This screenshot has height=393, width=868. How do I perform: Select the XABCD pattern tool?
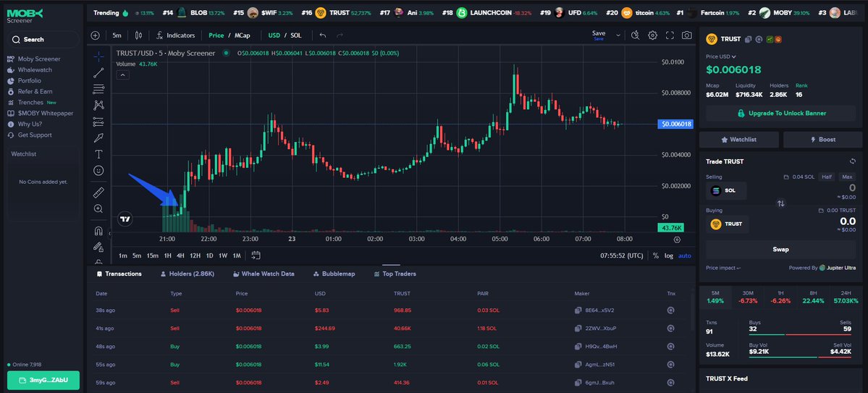98,105
